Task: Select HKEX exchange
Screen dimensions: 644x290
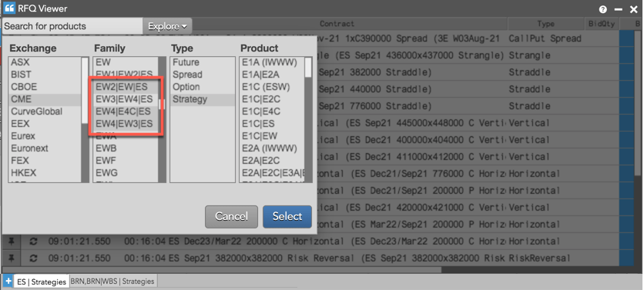Action: click(45, 173)
